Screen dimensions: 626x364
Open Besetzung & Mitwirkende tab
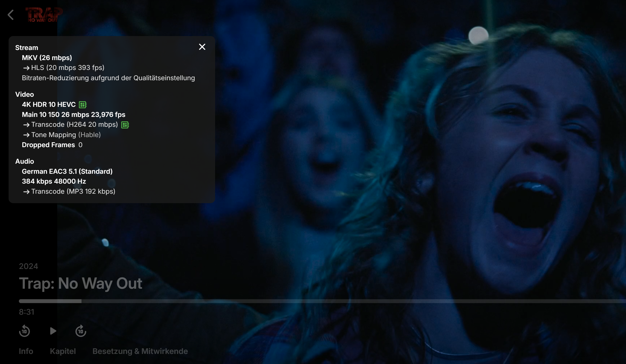click(x=140, y=351)
